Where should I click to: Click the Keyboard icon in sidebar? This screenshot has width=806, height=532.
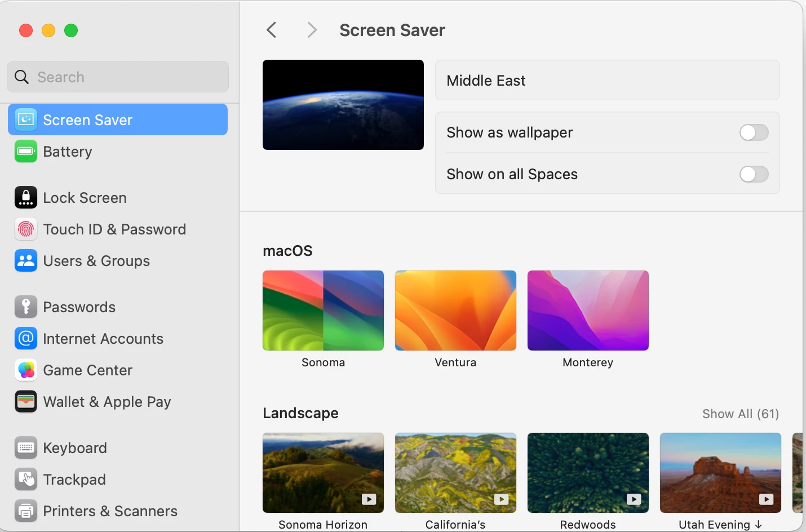coord(26,447)
